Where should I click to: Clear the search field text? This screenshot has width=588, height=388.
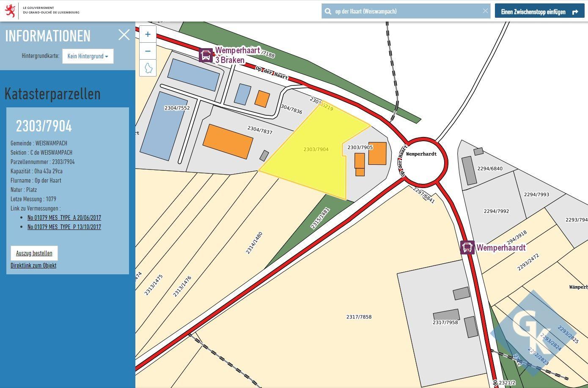pos(485,11)
